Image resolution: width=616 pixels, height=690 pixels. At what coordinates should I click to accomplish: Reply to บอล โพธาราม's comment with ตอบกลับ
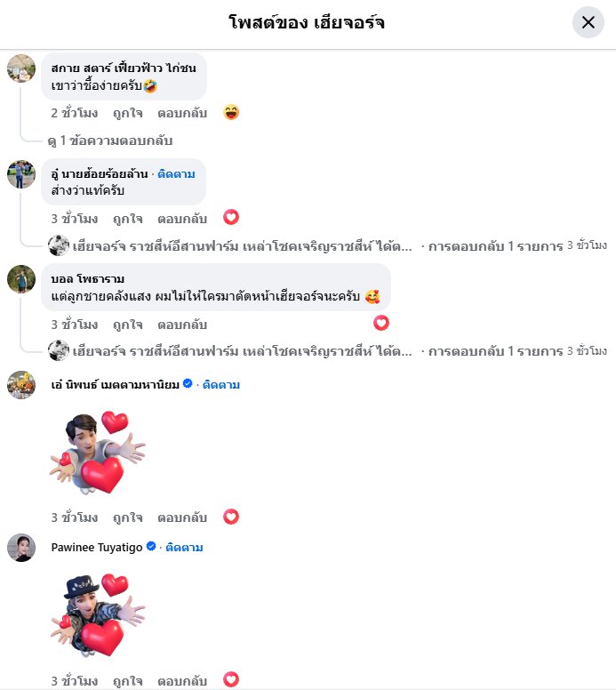(182, 325)
